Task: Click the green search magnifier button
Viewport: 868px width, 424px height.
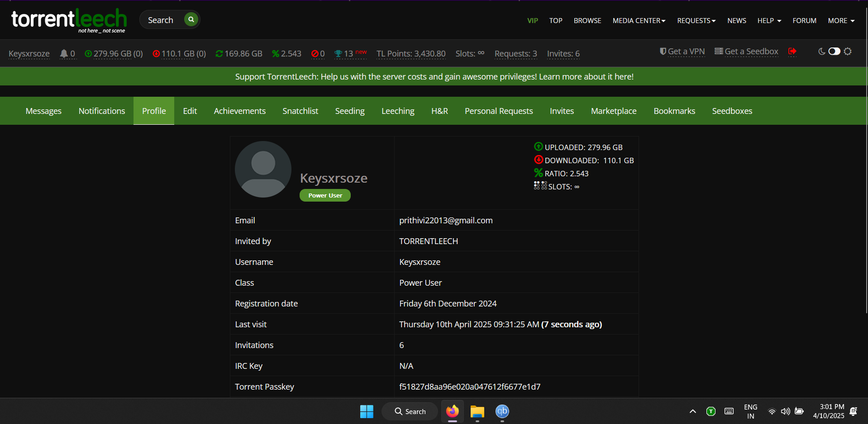Action: click(191, 19)
